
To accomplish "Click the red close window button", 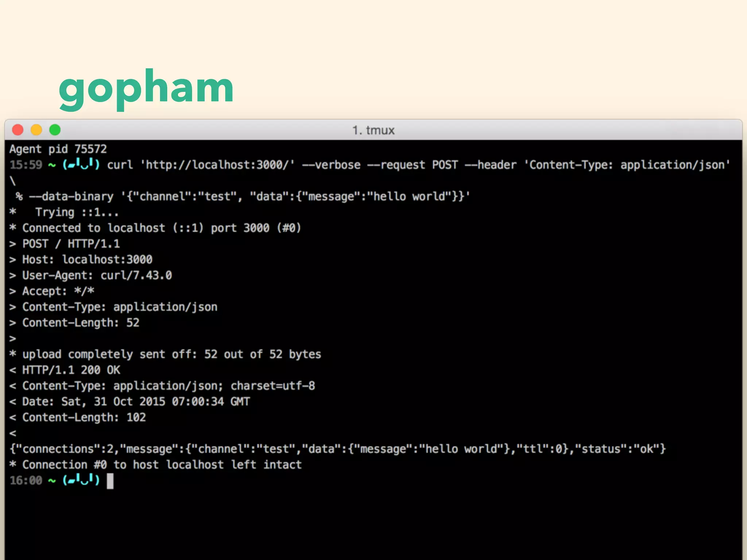I will tap(18, 130).
